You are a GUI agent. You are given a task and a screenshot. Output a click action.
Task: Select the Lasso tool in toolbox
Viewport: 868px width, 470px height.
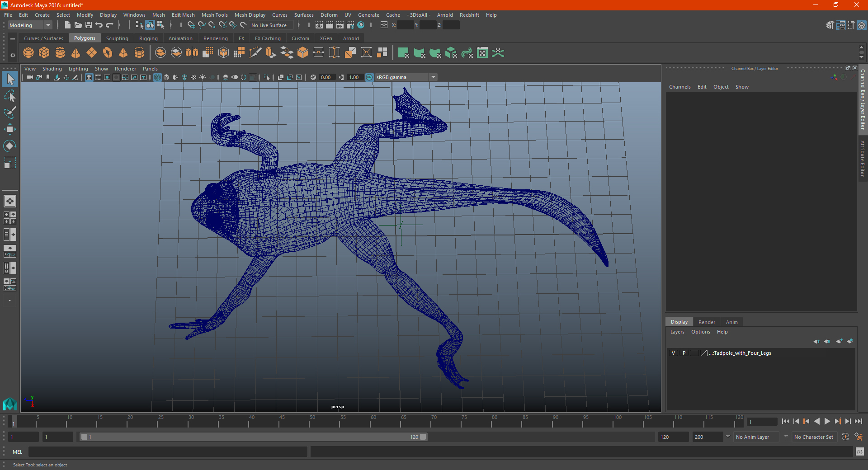pyautogui.click(x=10, y=96)
